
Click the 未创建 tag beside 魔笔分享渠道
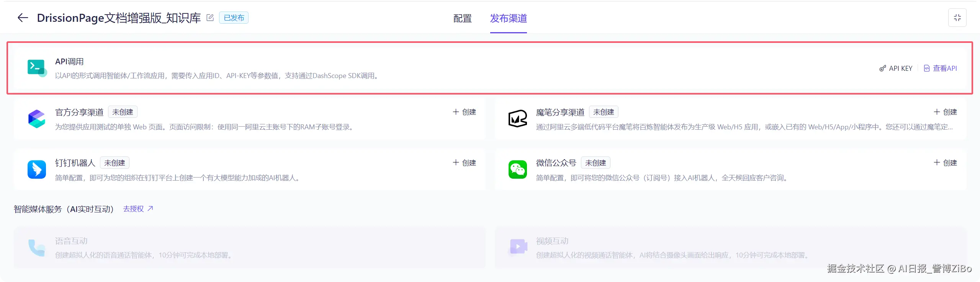[604, 112]
